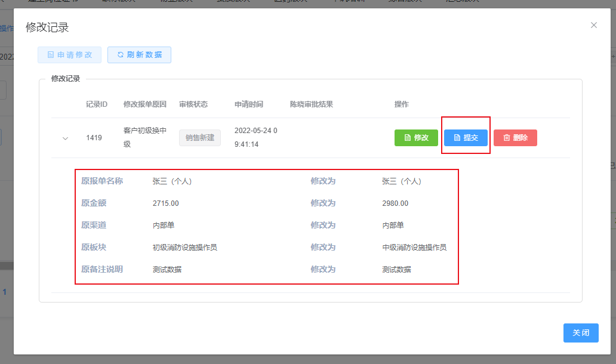Click the edit icon on the green 修改 button
The height and width of the screenshot is (364, 616).
point(408,138)
